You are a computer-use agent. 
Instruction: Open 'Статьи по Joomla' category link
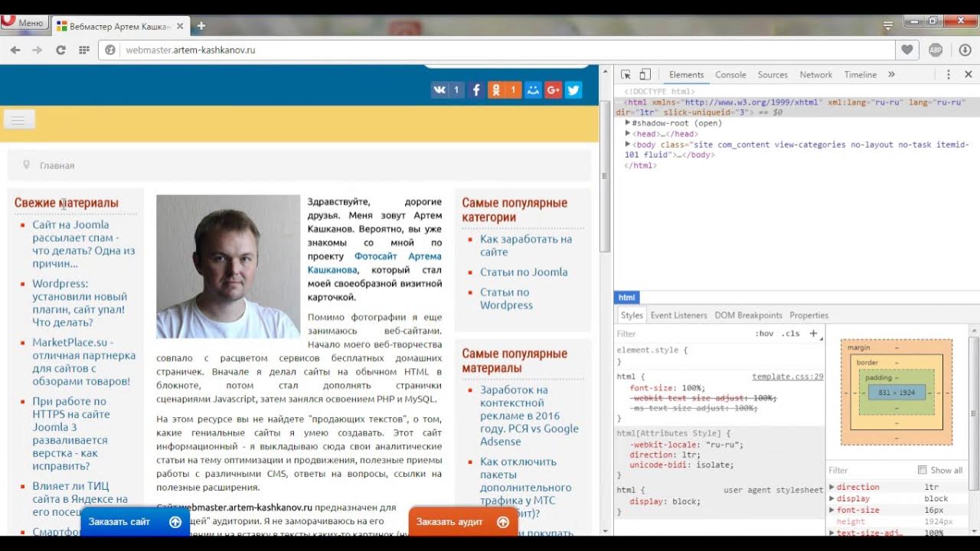pos(524,272)
